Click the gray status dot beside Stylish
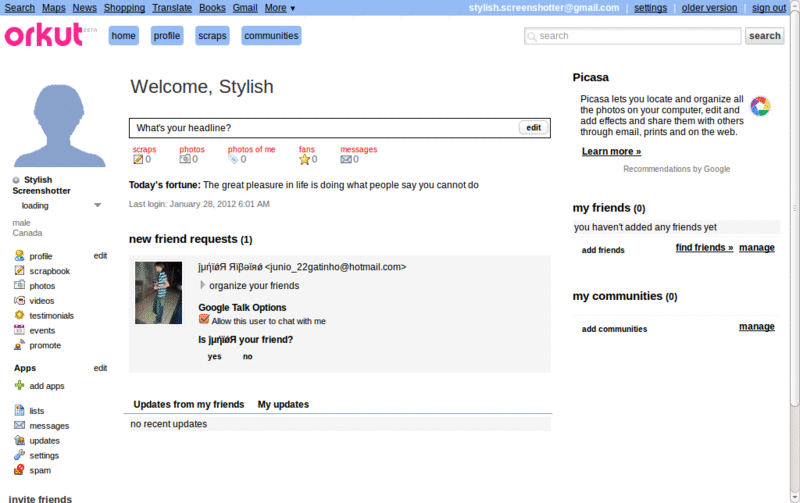Image resolution: width=800 pixels, height=503 pixels. coord(16,180)
